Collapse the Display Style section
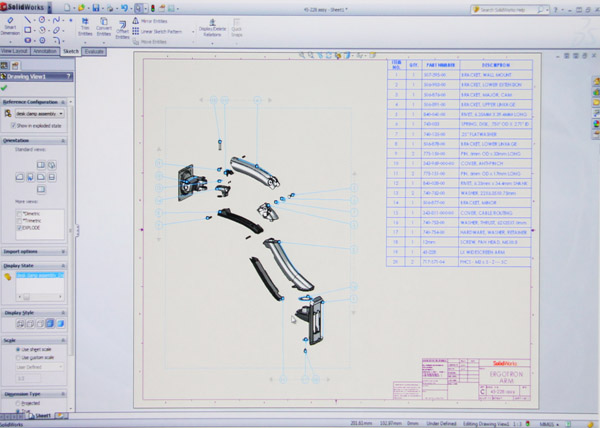Viewport: 600px width, 428px height. pyautogui.click(x=66, y=312)
